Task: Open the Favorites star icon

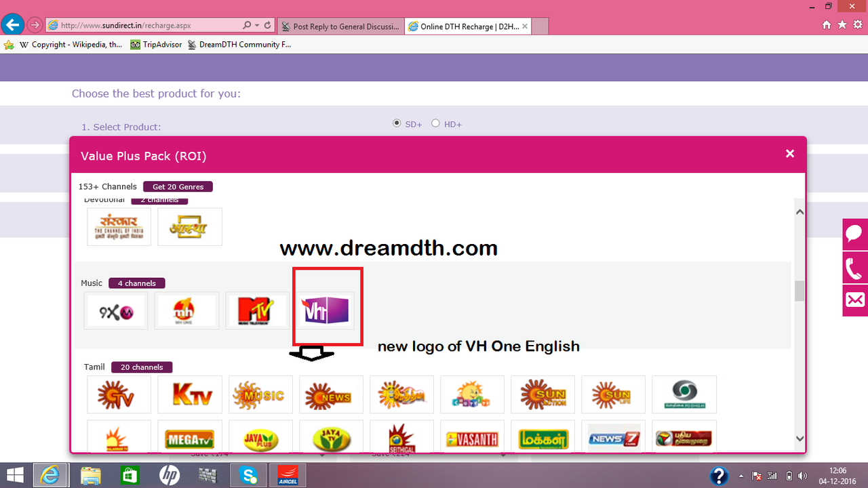Action: 842,25
